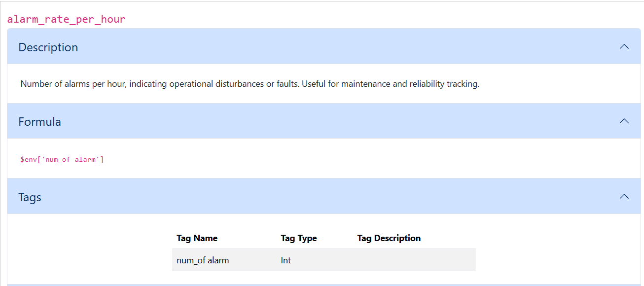Click inside the Formula content area
The height and width of the screenshot is (286, 644).
tap(197, 159)
